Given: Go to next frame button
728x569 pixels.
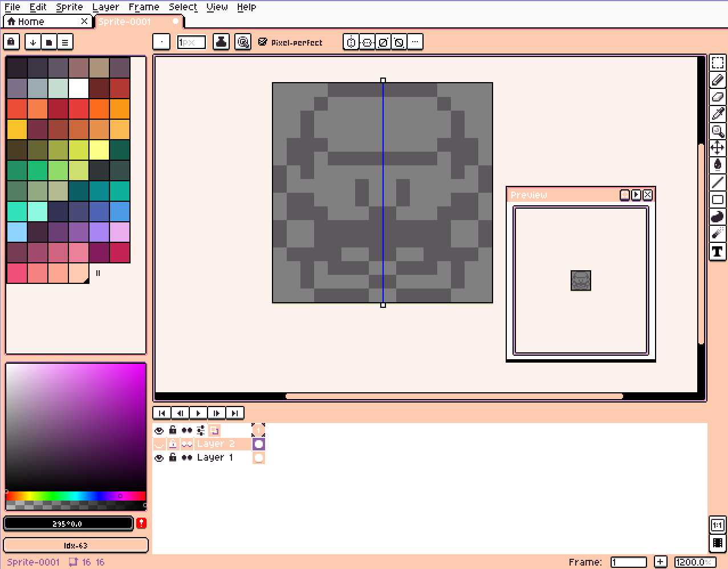Looking at the screenshot, I should [217, 413].
